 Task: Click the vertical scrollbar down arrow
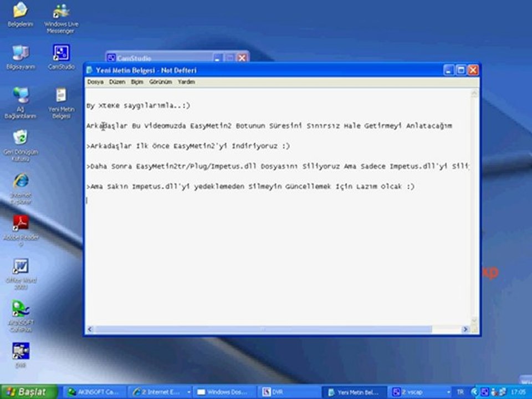(x=474, y=321)
